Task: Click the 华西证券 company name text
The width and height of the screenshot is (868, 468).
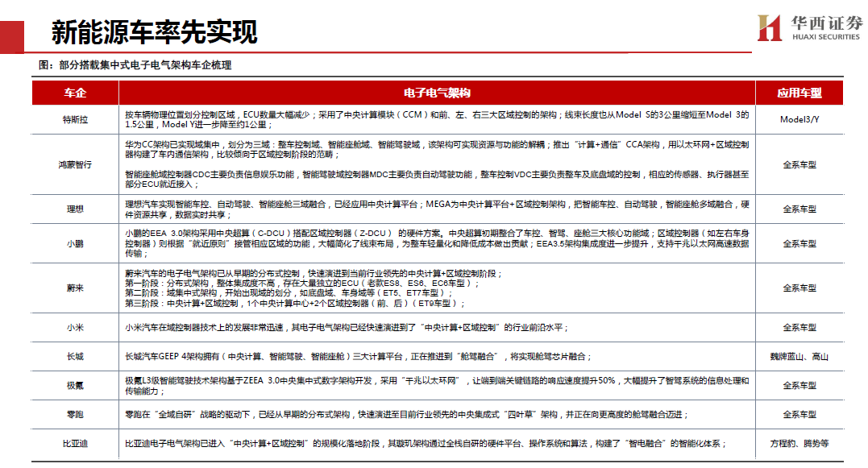Action: (826, 23)
